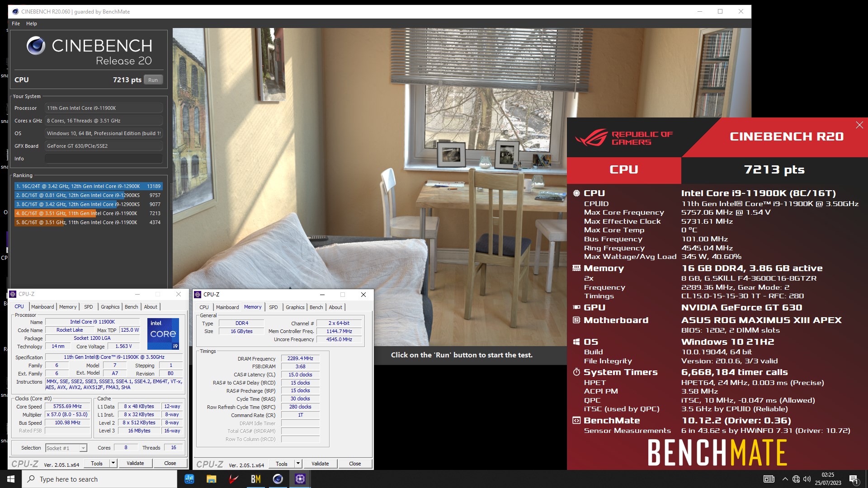The width and height of the screenshot is (868, 488).
Task: Open About tab in left CPU-Z
Action: point(151,307)
